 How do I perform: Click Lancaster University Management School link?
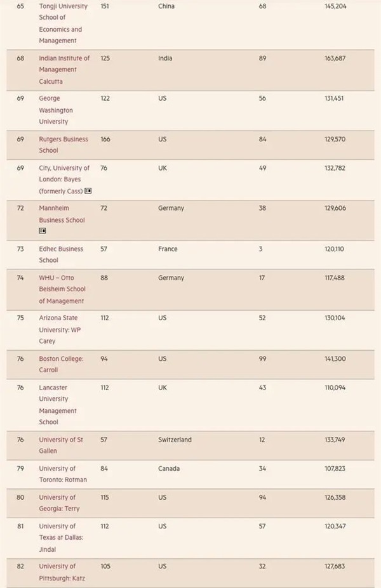pyautogui.click(x=57, y=405)
